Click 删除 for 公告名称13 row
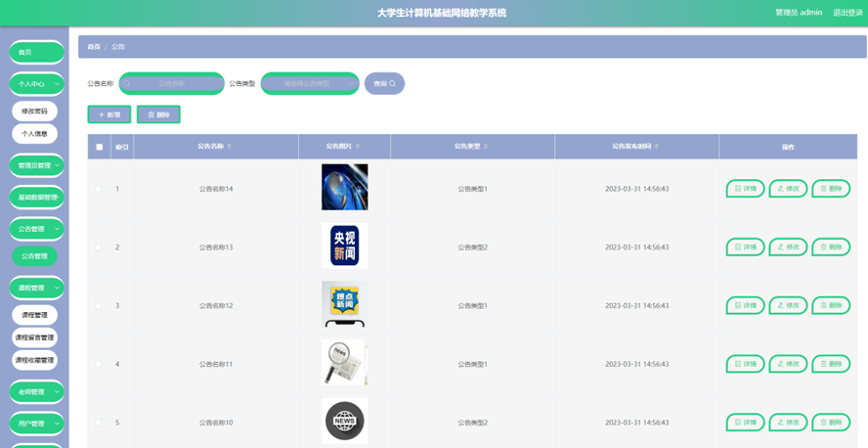Screen dimensions: 868x448 click(831, 246)
